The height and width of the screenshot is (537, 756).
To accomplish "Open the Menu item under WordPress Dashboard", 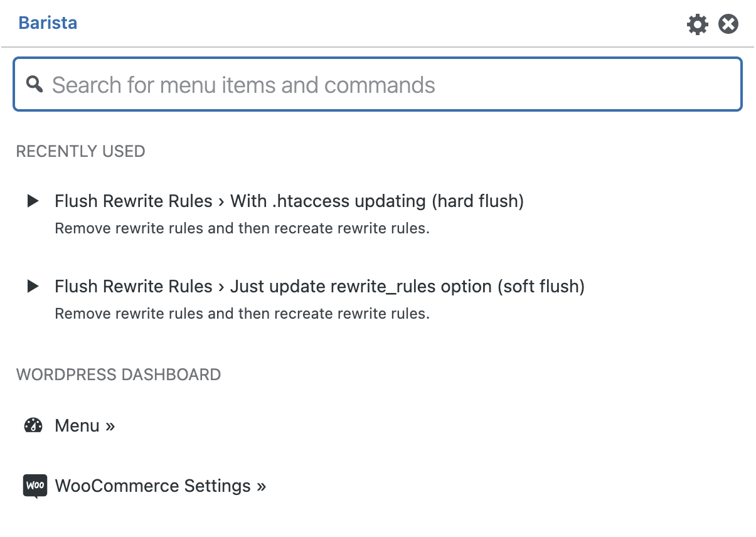I will coord(77,426).
